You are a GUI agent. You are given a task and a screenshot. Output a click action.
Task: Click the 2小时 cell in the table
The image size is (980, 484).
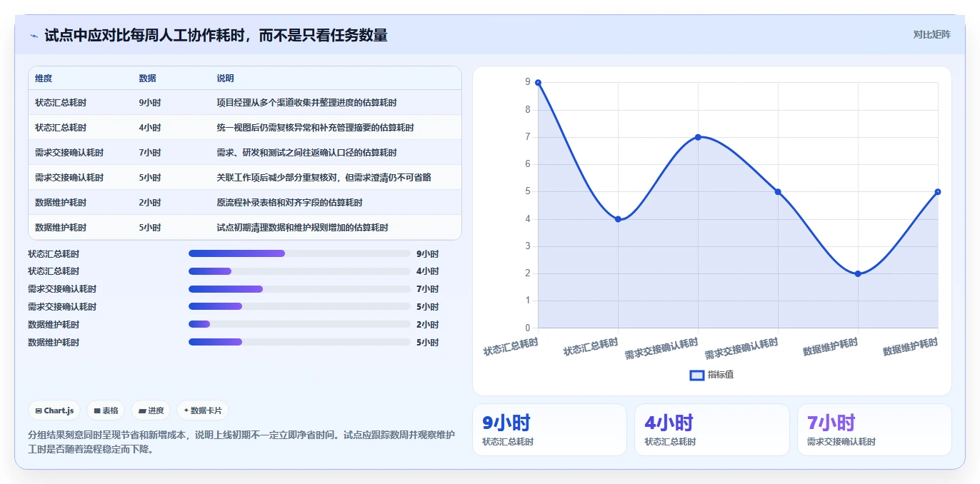click(150, 203)
